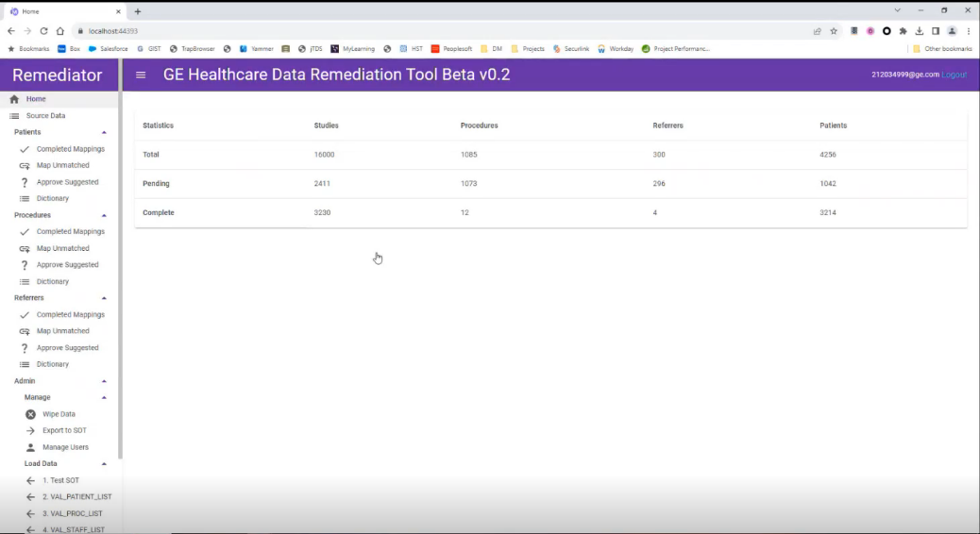The image size is (980, 534).
Task: Open the Source Data page
Action: tap(45, 115)
